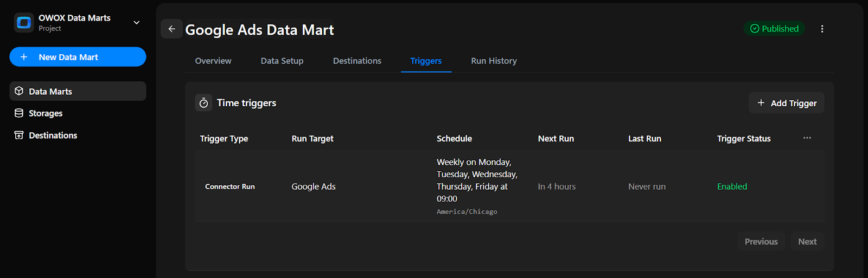Screen dimensions: 868x278
Task: Click the sidebar Destinations icon
Action: point(19,135)
